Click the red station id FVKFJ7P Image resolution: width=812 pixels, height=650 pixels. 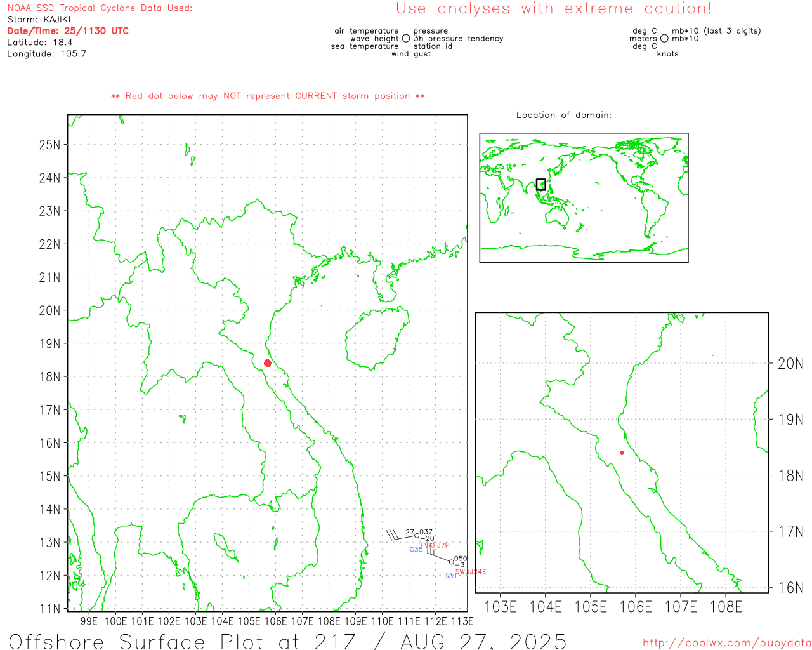point(435,545)
